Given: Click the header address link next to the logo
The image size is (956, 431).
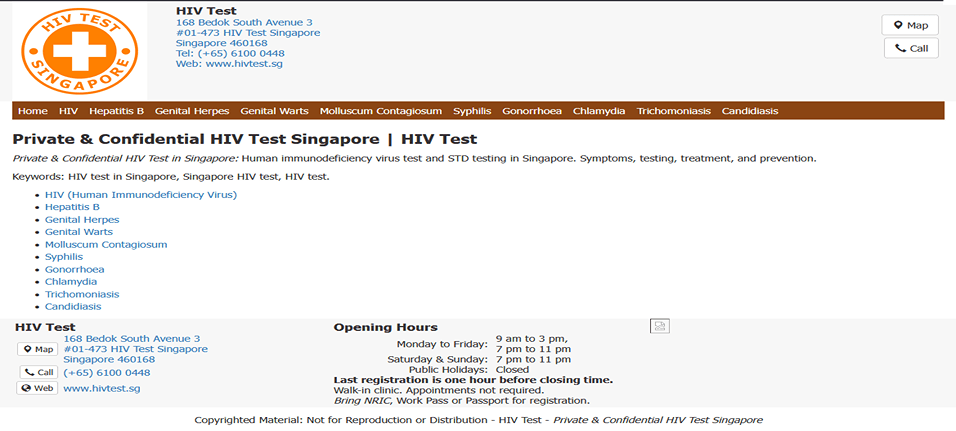Looking at the screenshot, I should (248, 33).
